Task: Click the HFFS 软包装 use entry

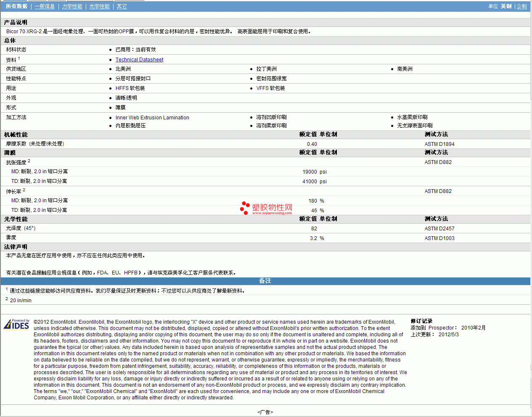Action: point(130,88)
